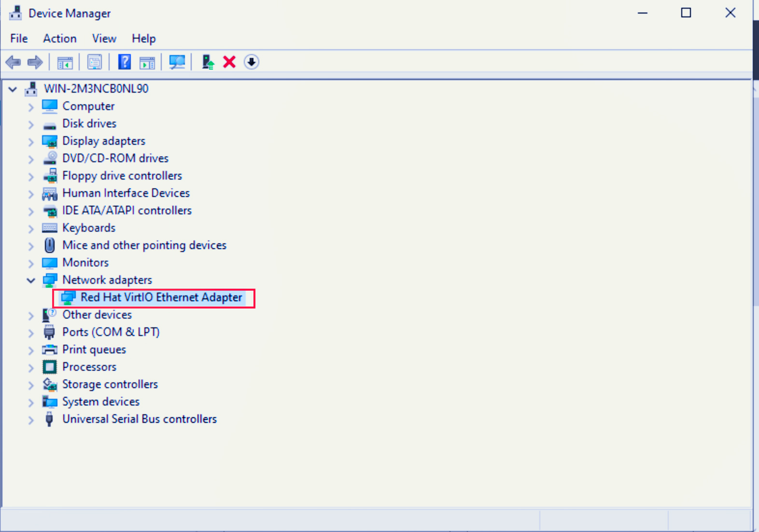Viewport: 759px width, 532px height.
Task: Select the Storage controllers item
Action: coord(110,384)
